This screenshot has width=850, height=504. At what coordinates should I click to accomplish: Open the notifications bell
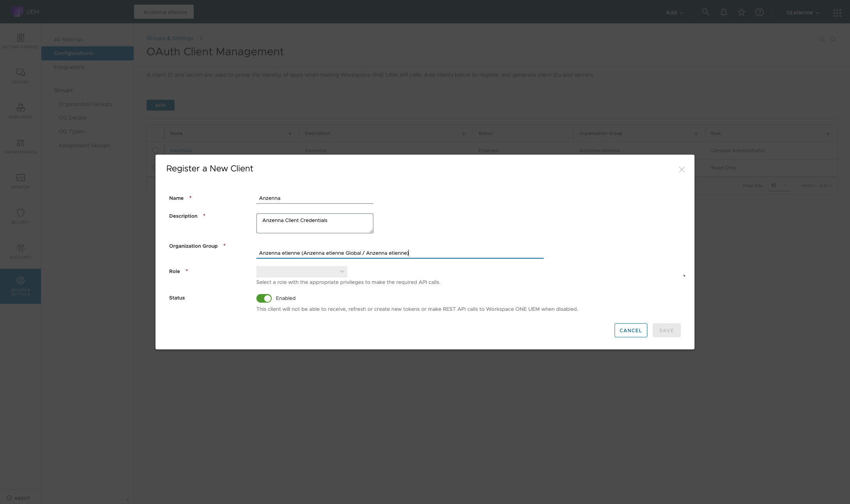(x=723, y=12)
